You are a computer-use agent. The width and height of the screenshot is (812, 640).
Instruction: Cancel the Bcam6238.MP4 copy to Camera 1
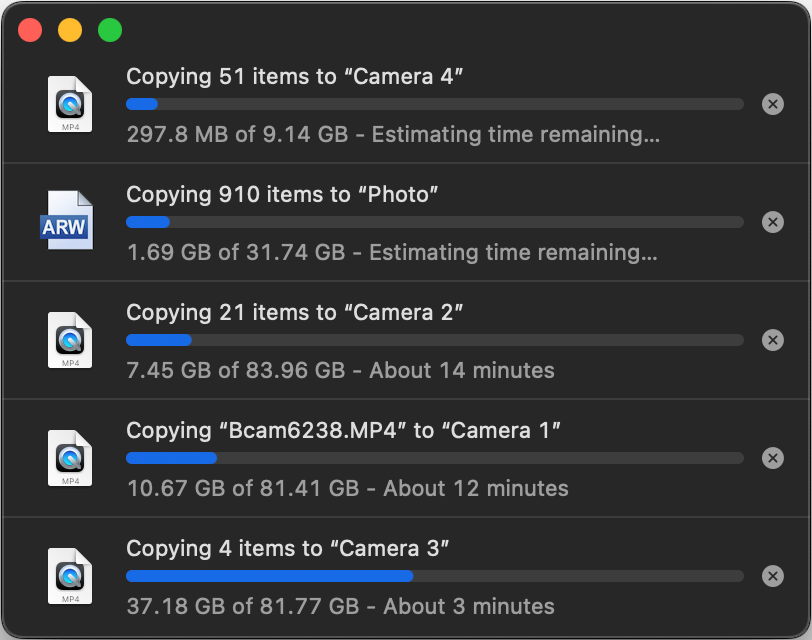pos(773,458)
